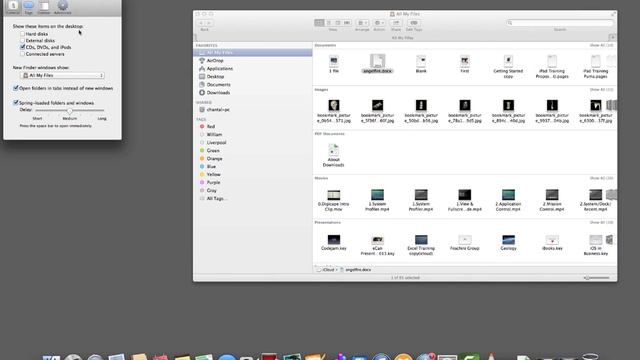Select the Yellow tag in sidebar
The width and height of the screenshot is (640, 360).
coord(253,174)
